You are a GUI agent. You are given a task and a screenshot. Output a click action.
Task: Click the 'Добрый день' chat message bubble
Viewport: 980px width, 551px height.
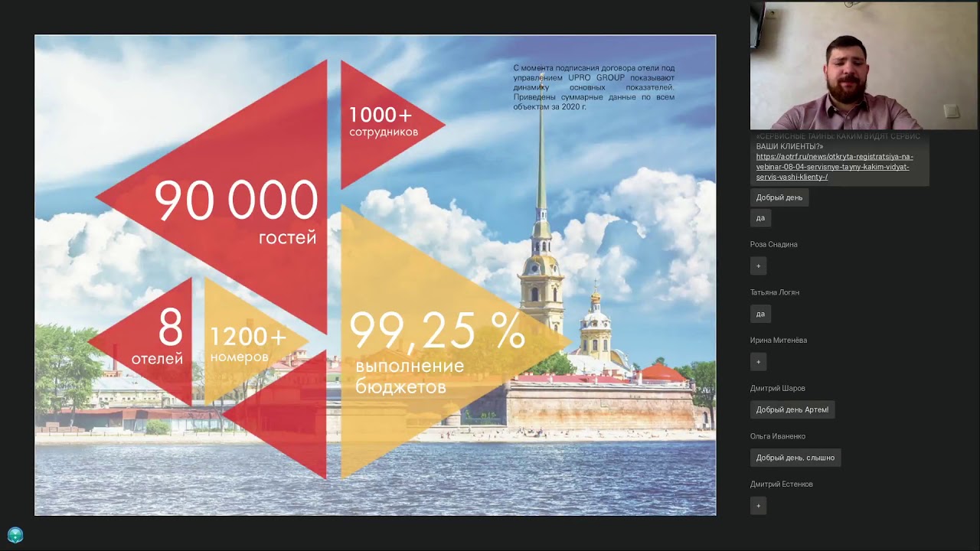pyautogui.click(x=779, y=197)
